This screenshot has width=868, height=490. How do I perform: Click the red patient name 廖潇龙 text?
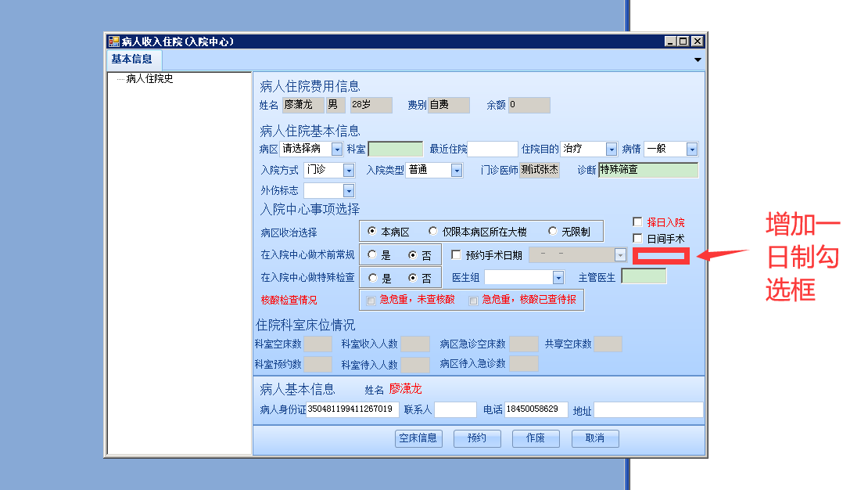(405, 389)
